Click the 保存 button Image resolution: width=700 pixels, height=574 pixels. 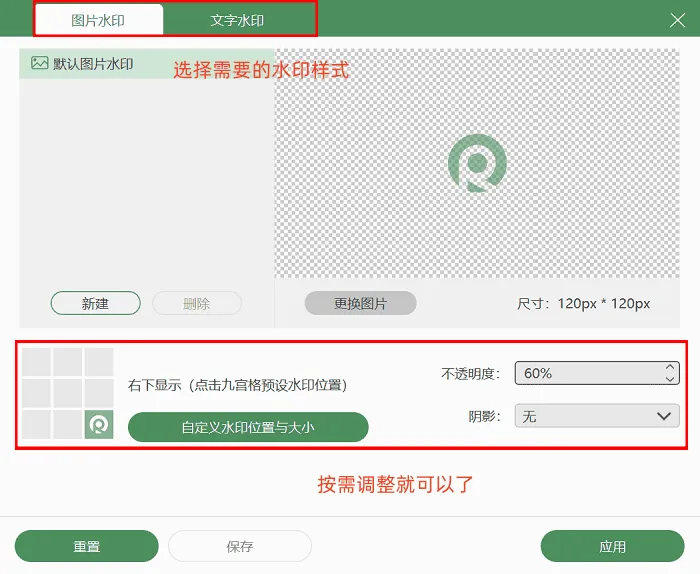tap(240, 546)
